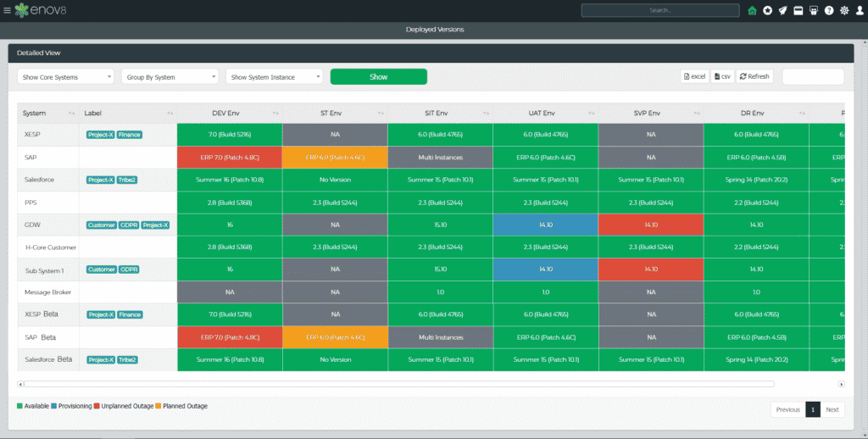Select XESP Beta DEV cell 7.0 (Build 5216)

230,314
